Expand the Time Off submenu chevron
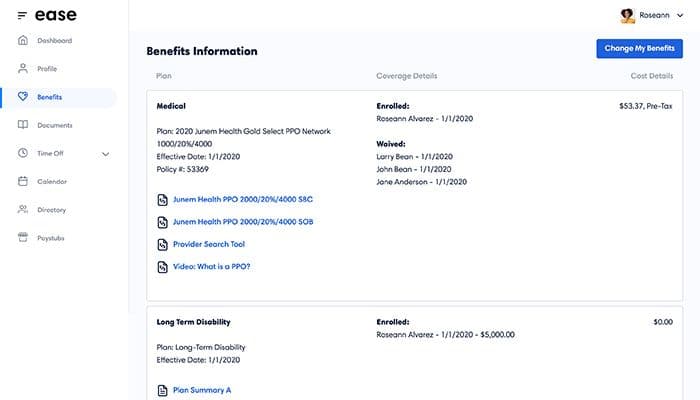Screen dimensions: 700x400 tap(106, 154)
